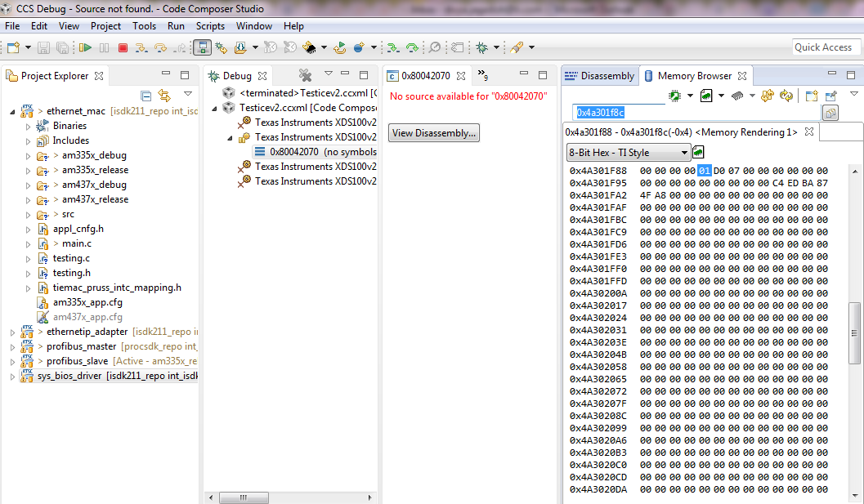Click the green chip icon beside format dropdown
The image size is (864, 504).
point(698,152)
